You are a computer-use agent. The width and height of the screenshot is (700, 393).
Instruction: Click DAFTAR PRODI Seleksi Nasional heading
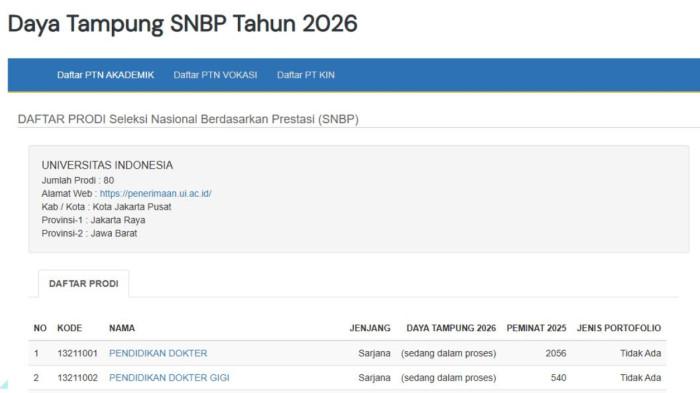[188, 119]
